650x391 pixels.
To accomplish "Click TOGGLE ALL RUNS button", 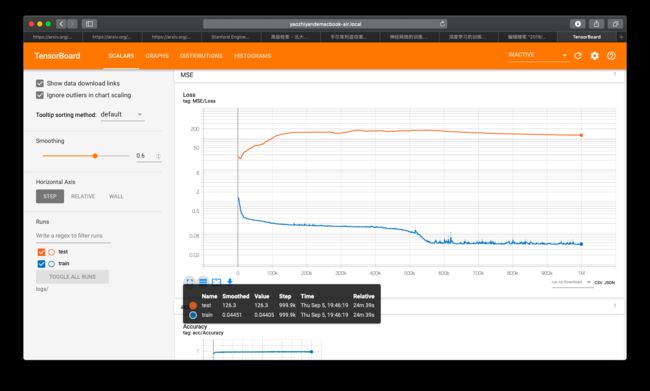I will coord(73,277).
